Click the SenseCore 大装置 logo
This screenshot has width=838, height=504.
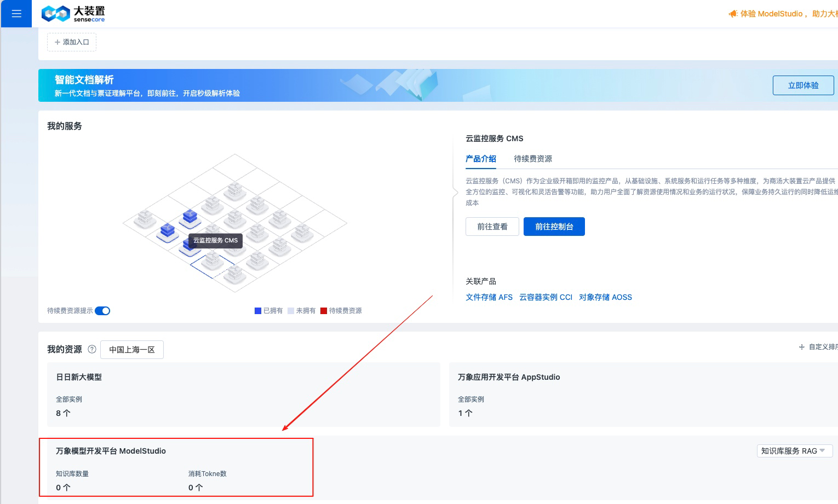(72, 14)
